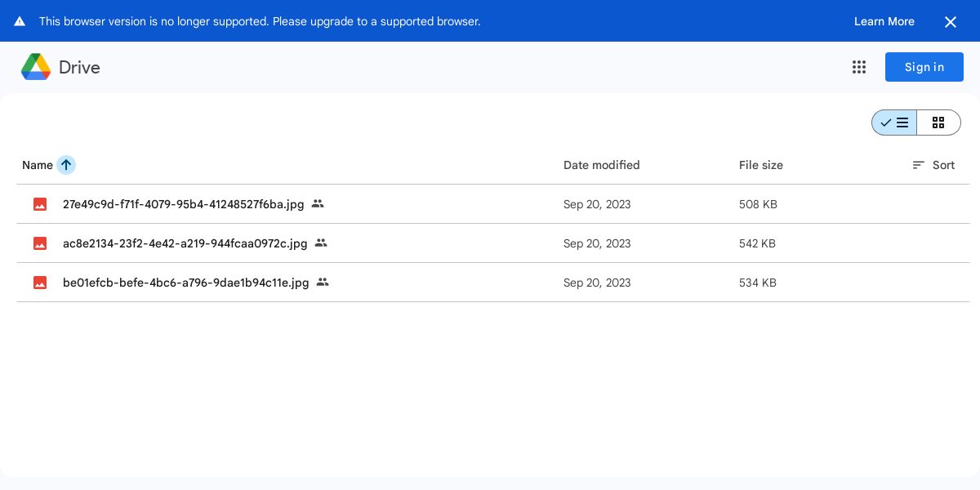This screenshot has width=980, height=490.
Task: Sort by the Name column header
Action: point(37,165)
